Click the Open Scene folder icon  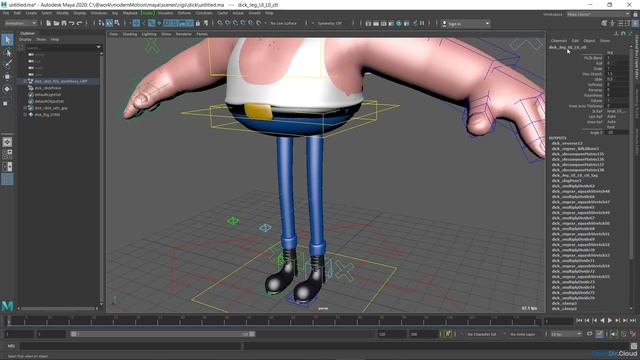(x=56, y=23)
